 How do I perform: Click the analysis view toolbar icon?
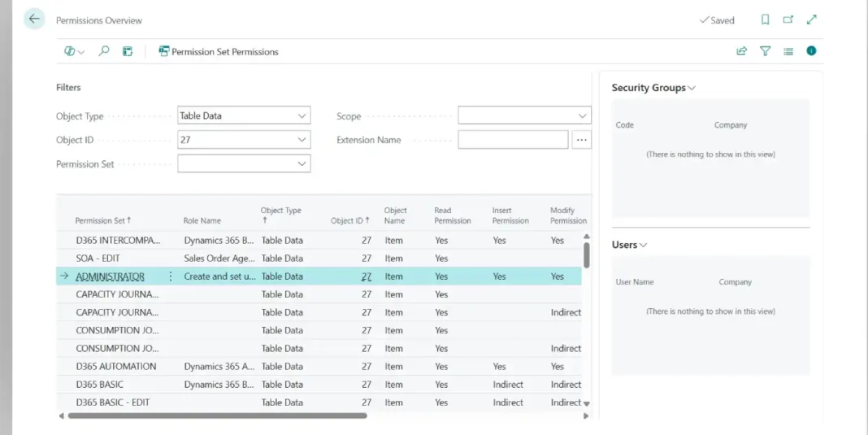pos(128,51)
